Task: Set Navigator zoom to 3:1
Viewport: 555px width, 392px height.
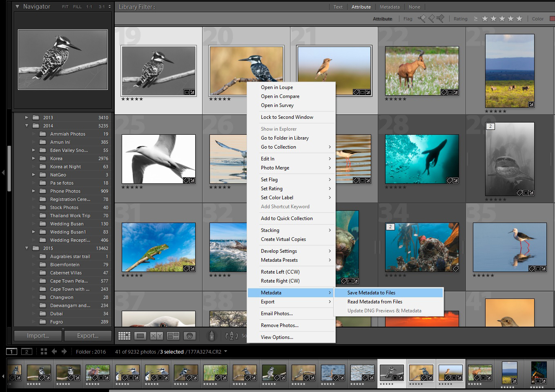Action: pyautogui.click(x=102, y=7)
